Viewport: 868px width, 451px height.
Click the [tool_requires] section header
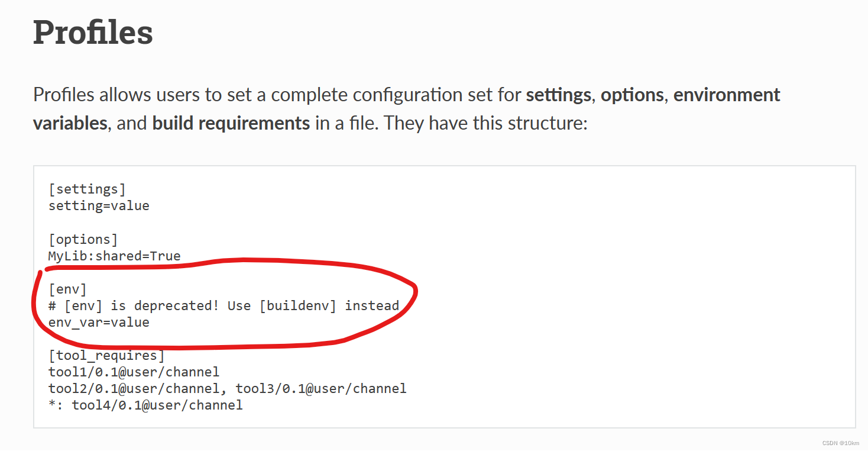tap(106, 356)
